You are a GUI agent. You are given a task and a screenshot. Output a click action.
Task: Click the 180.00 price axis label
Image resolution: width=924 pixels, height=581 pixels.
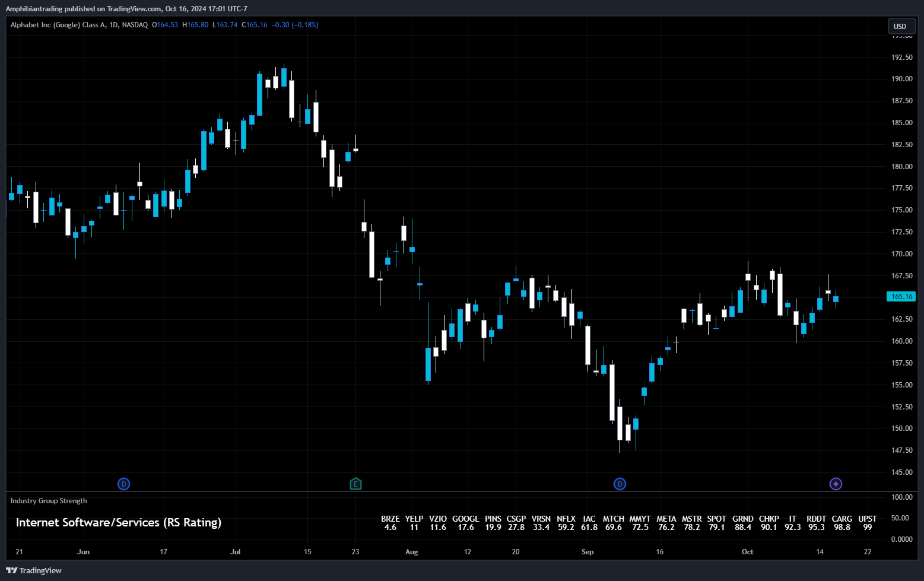[x=902, y=167]
